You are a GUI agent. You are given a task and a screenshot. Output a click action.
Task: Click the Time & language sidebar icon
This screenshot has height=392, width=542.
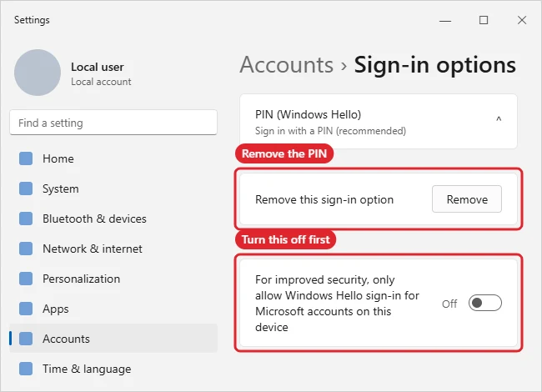point(26,369)
